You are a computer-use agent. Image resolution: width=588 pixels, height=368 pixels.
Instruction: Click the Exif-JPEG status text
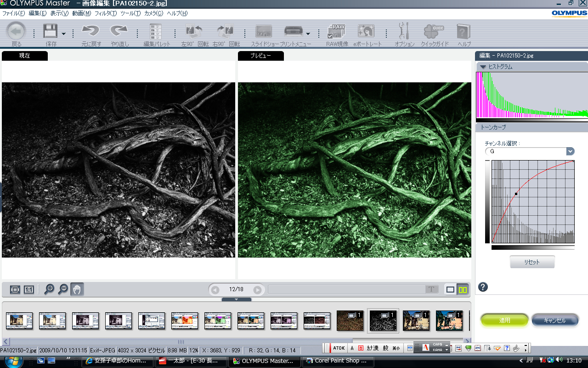(103, 350)
